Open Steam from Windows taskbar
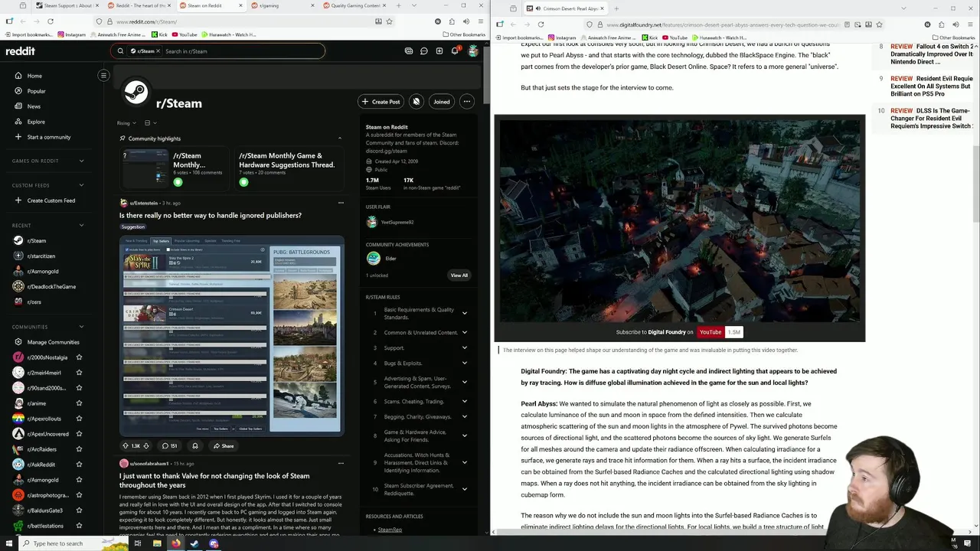This screenshot has width=980, height=551. click(194, 543)
